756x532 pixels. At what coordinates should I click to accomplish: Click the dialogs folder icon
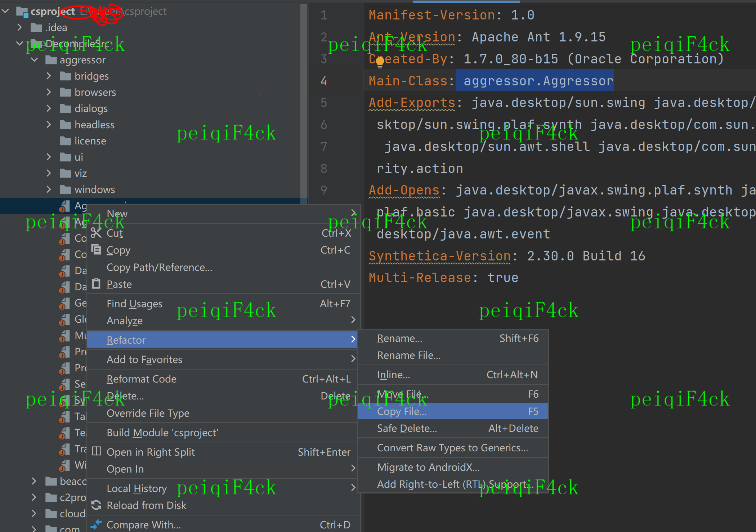tap(66, 108)
